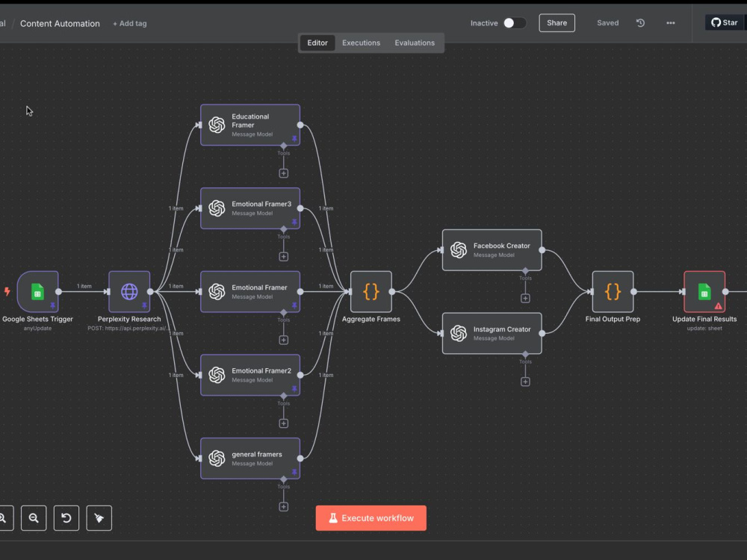Add tool under Emotional Framer3 plus icon
This screenshot has height=560, width=747.
[283, 257]
